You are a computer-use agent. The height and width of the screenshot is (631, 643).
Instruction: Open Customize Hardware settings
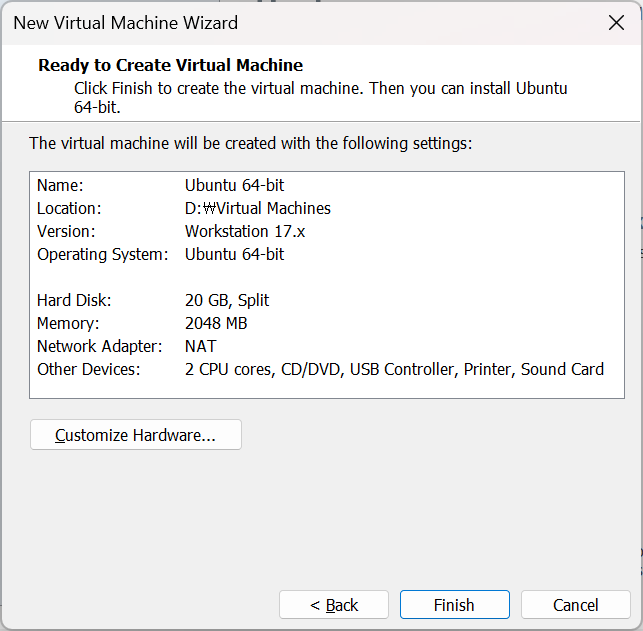[136, 435]
